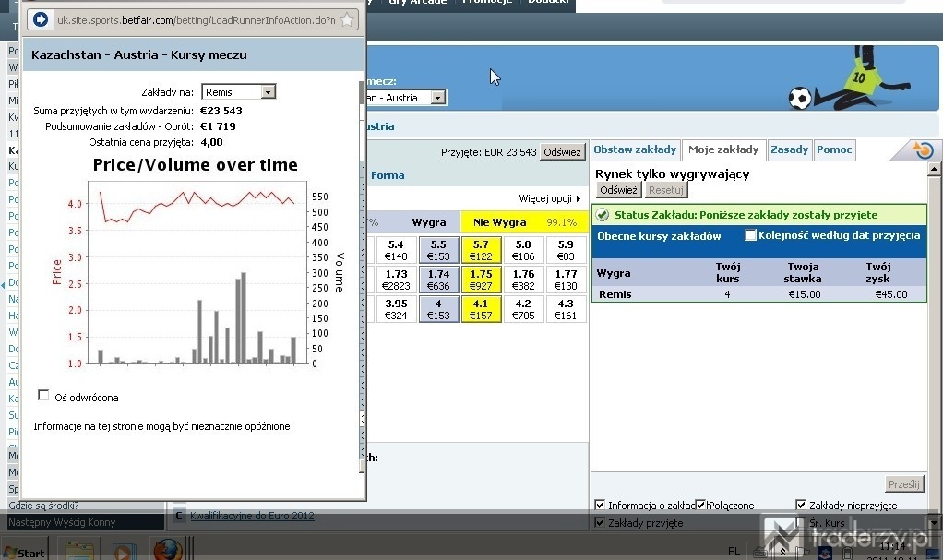Click odds cell 5.8 €106
Image resolution: width=943 pixels, height=560 pixels.
523,250
